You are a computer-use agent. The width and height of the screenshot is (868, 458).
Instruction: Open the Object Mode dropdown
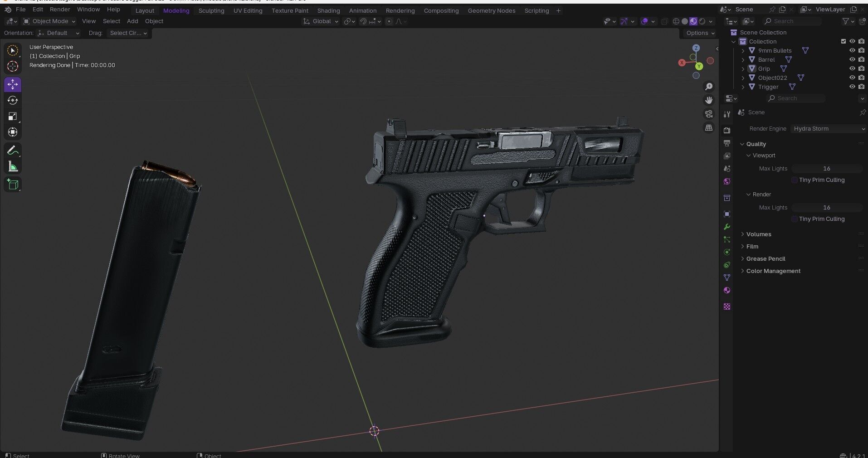(x=49, y=21)
